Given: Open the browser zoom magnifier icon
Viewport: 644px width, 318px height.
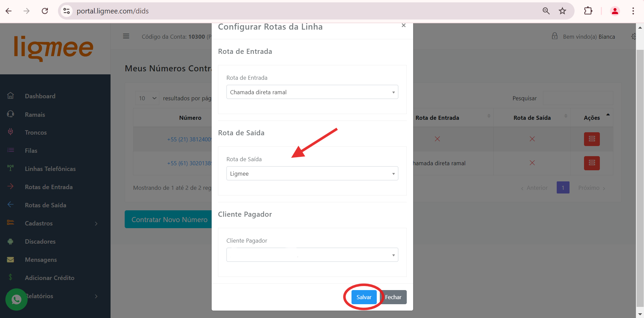Looking at the screenshot, I should pyautogui.click(x=546, y=11).
